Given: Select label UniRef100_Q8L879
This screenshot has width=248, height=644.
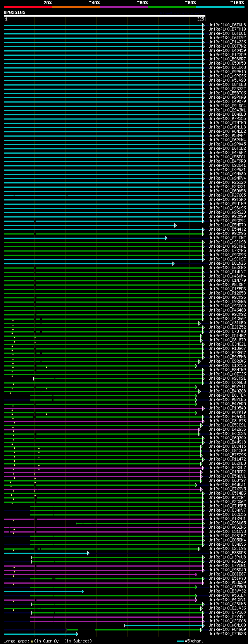Looking at the screenshot, I should click(x=227, y=340).
